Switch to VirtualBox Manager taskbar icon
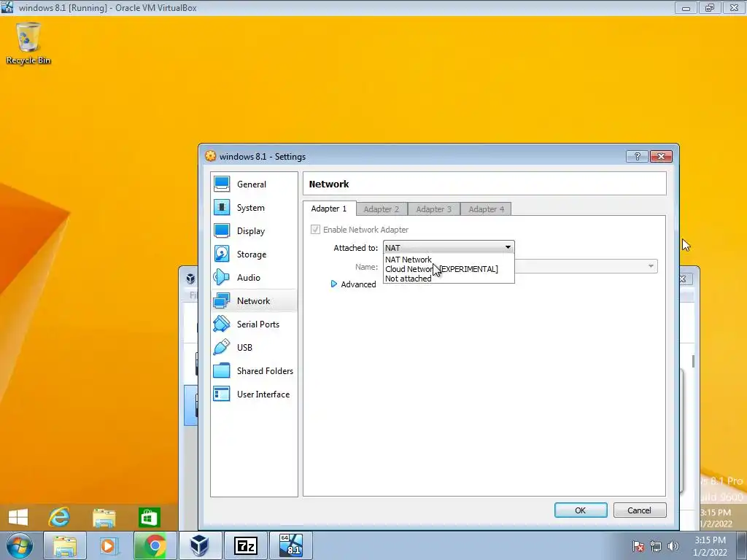The height and width of the screenshot is (560, 747). 199,545
